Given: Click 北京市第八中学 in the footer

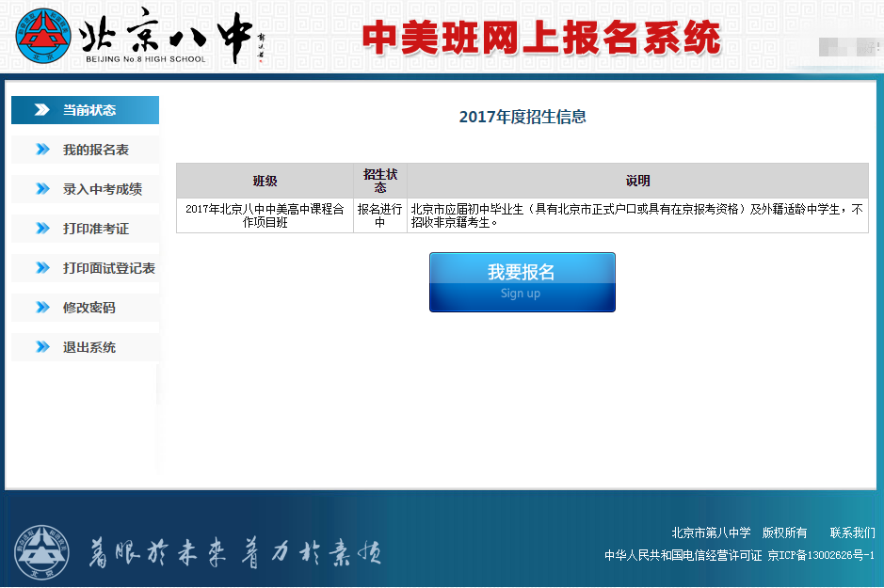Looking at the screenshot, I should tap(711, 532).
